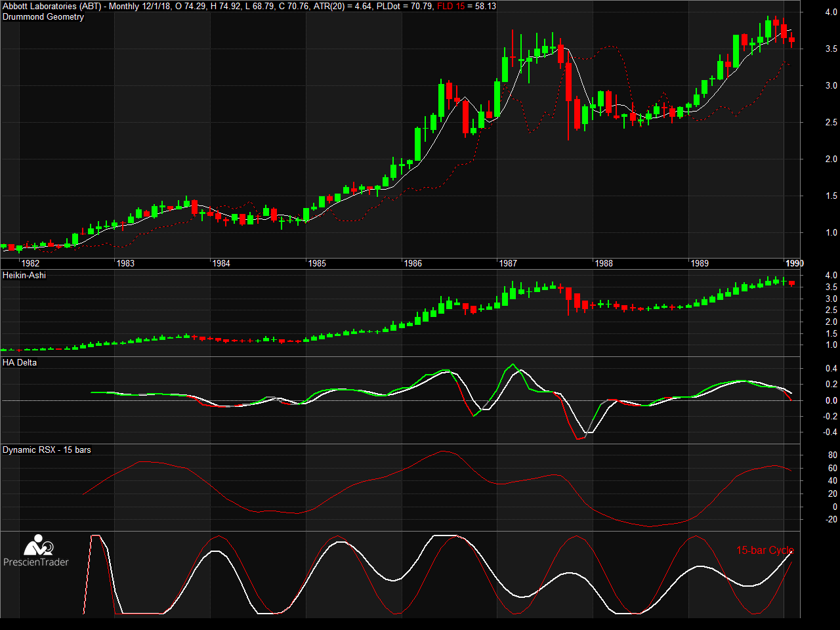The height and width of the screenshot is (630, 840).
Task: Click the red 15-bar Cycle label
Action: coord(765,550)
